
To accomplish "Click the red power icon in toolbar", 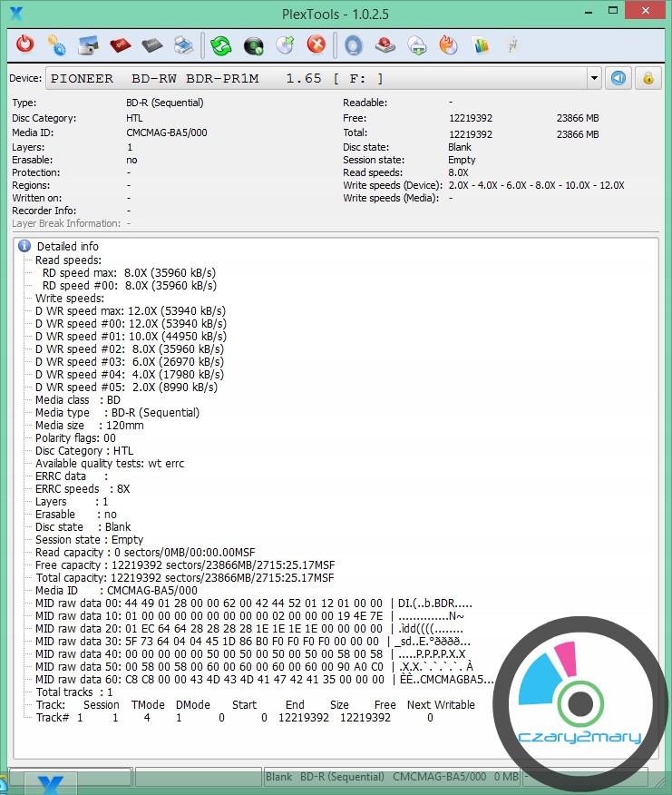I will pyautogui.click(x=24, y=44).
